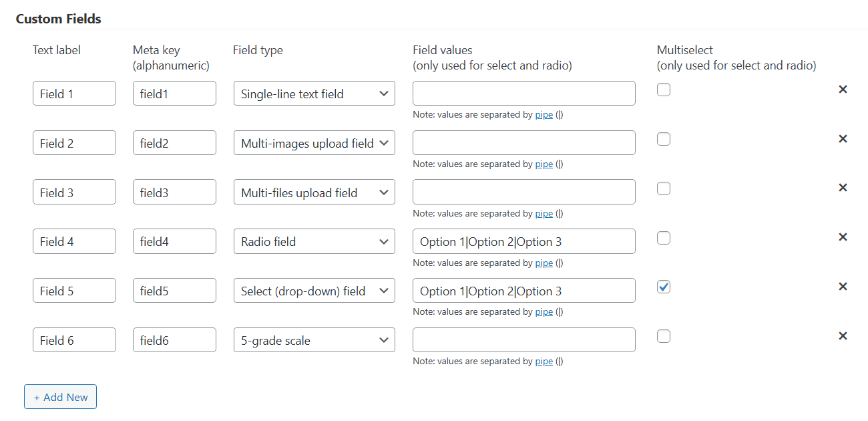Open the 5-grade scale dropdown
868x421 pixels.
(x=314, y=339)
